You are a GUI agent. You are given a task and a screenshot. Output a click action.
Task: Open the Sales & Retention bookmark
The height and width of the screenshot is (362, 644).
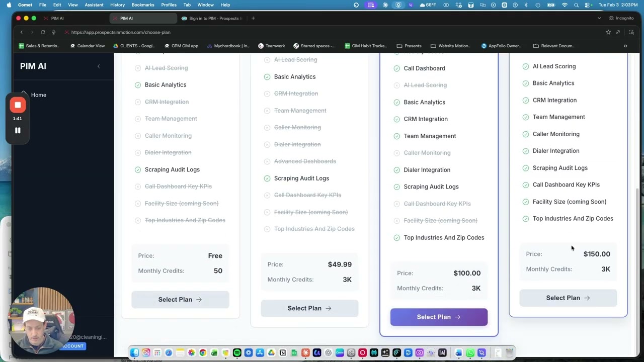coord(39,46)
